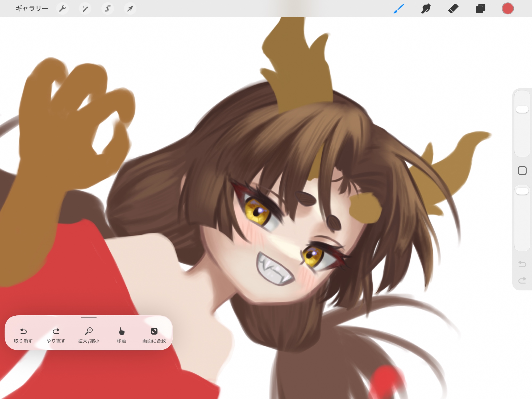Tap やり直す in the quick bar
The height and width of the screenshot is (399, 532).
tap(56, 335)
